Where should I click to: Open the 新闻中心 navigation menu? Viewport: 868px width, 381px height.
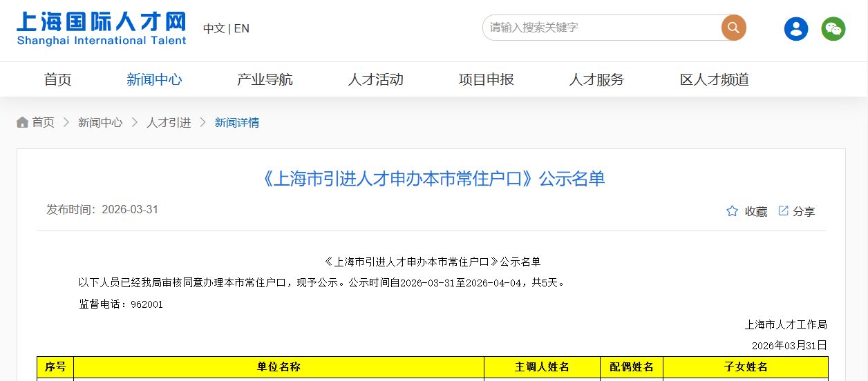154,79
